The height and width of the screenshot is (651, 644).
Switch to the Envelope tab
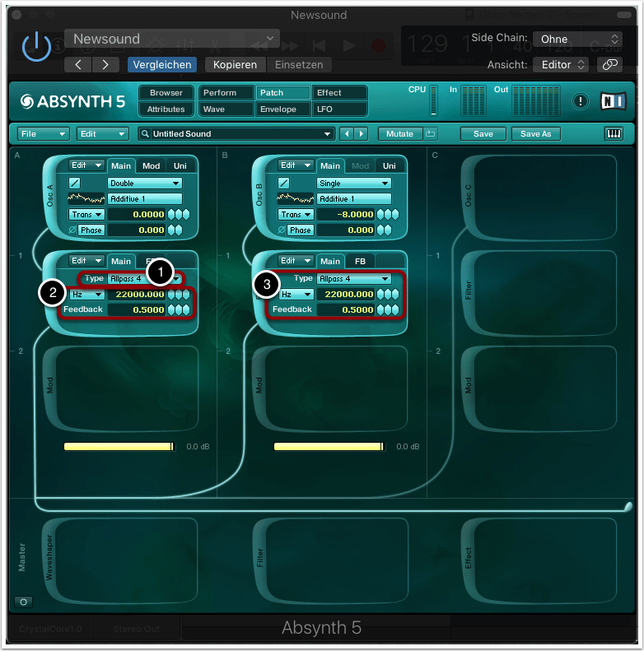(x=283, y=109)
